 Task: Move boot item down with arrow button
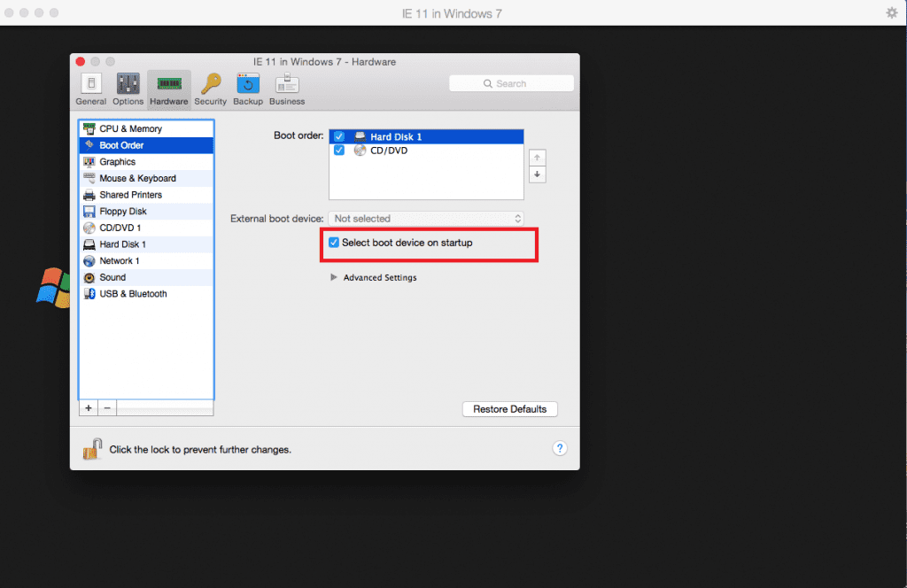coord(538,174)
